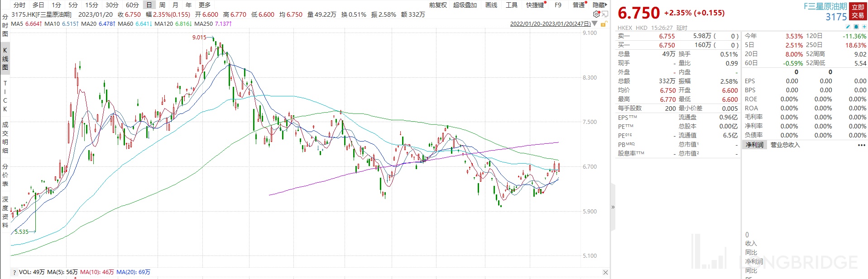Click the edit pencil icon in quote panel

click(x=848, y=27)
